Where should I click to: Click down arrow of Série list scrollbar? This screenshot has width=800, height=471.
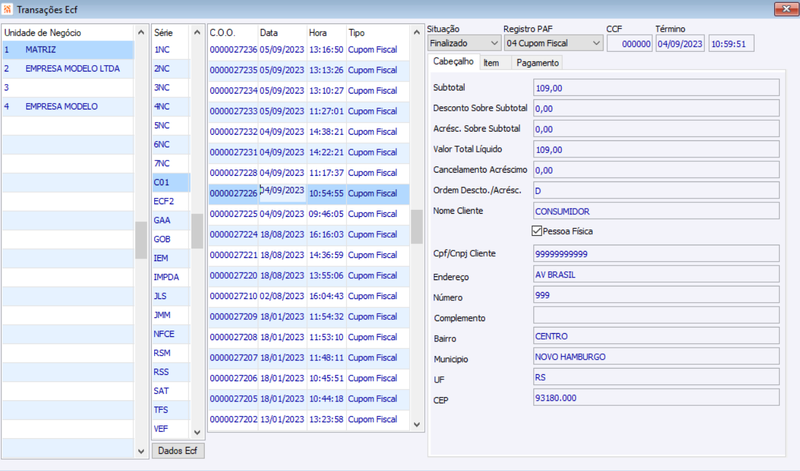pyautogui.click(x=197, y=432)
